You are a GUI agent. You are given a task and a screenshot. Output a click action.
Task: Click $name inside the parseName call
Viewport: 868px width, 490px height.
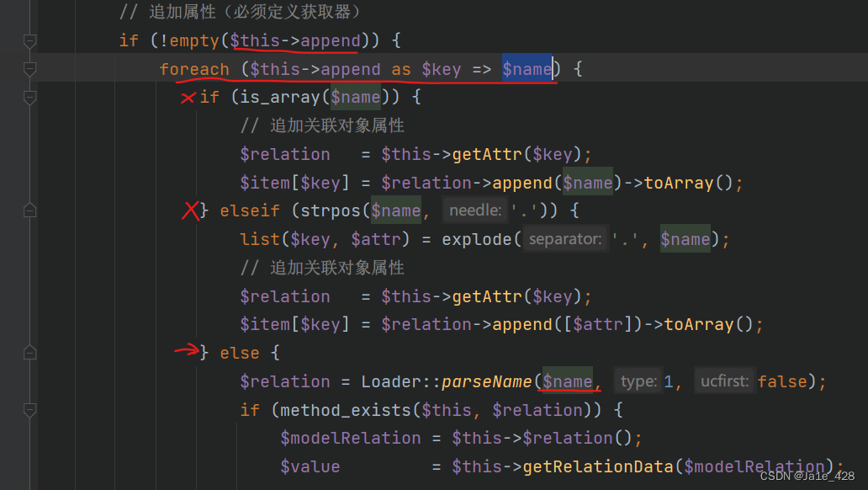pyautogui.click(x=568, y=381)
